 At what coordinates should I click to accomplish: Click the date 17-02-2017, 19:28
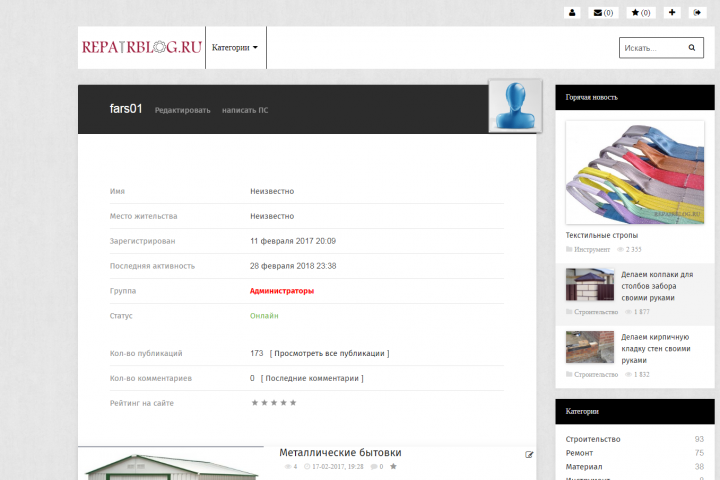[338, 467]
